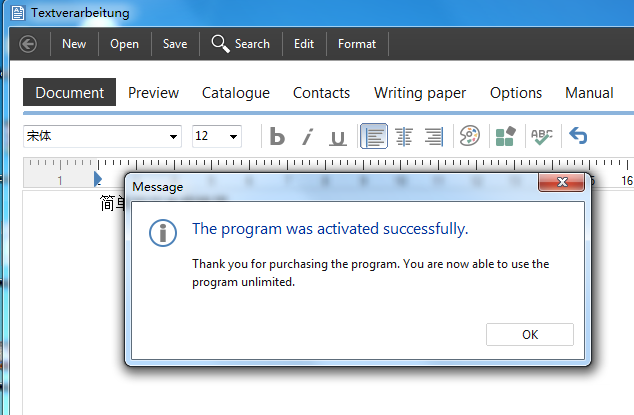Screen dimensions: 634x415
Task: Toggle underline formatting
Action: pos(338,137)
